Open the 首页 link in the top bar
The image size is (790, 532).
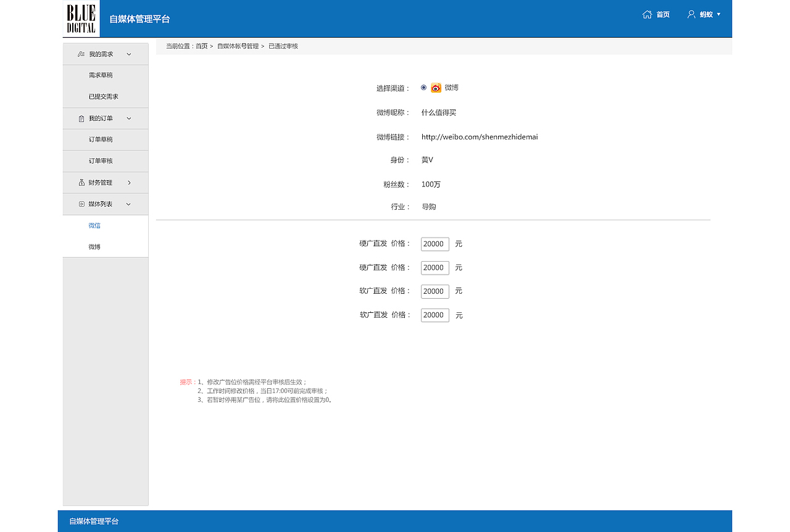663,14
